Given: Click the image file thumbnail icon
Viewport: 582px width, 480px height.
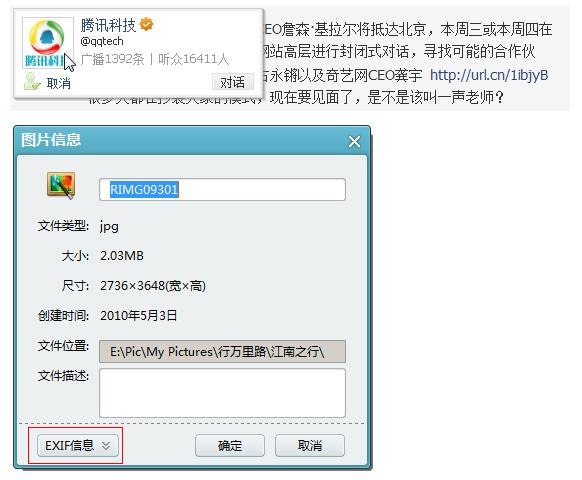Looking at the screenshot, I should point(61,185).
